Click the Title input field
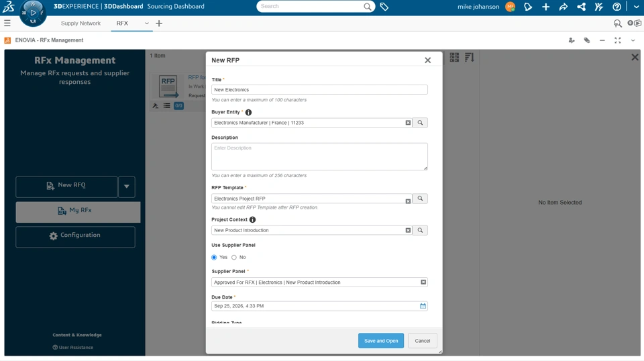The image size is (644, 361). click(x=319, y=89)
